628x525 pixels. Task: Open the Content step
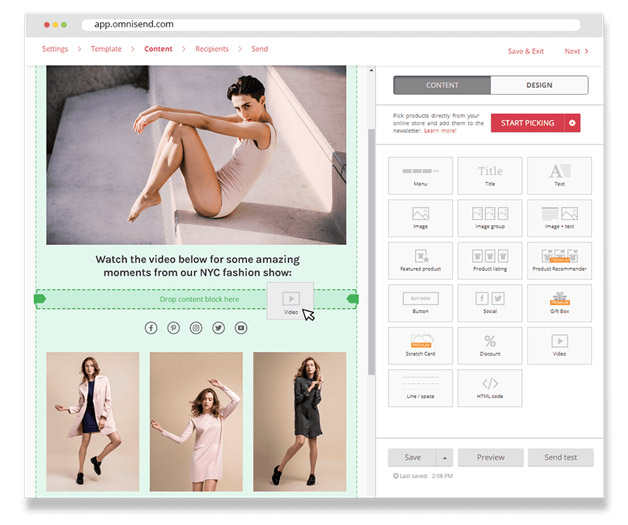(x=158, y=49)
